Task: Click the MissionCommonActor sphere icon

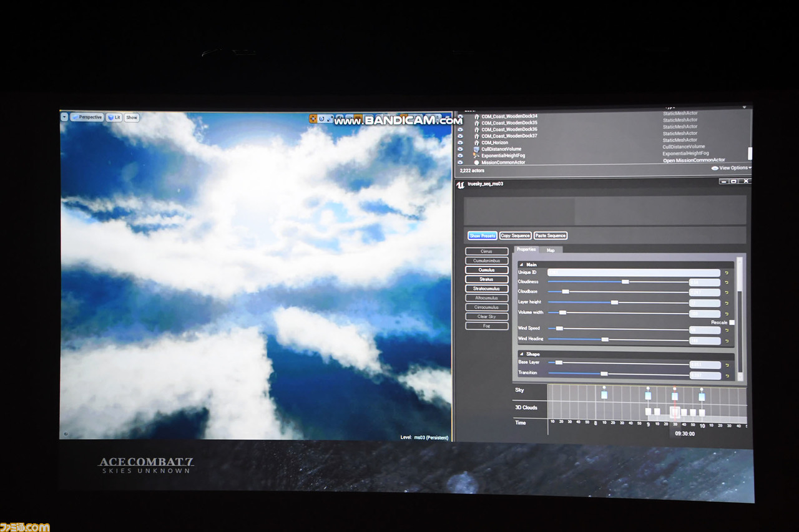Action: 476,163
